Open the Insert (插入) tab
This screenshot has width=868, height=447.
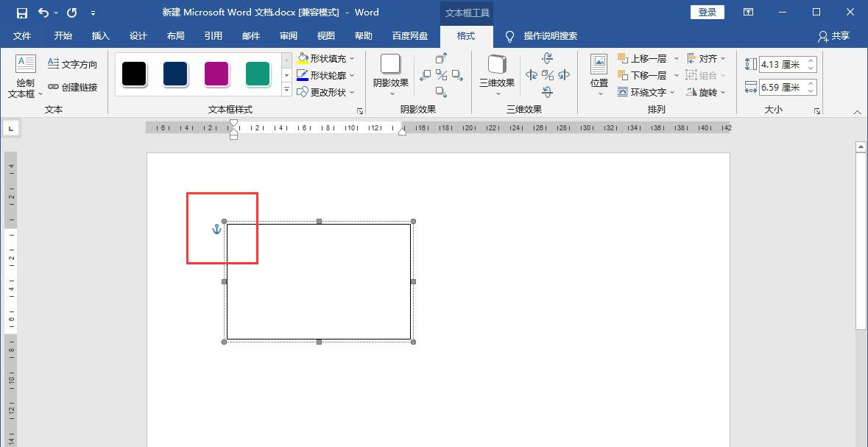100,36
